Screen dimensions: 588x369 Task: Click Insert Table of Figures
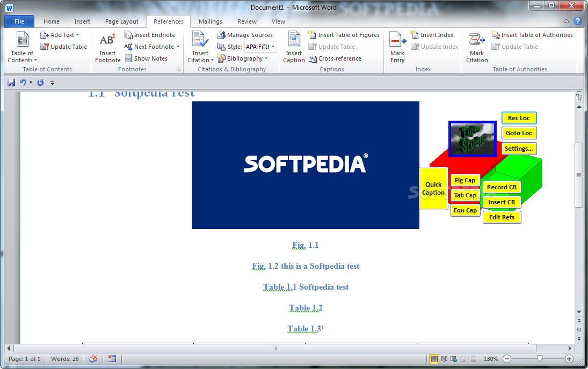click(x=344, y=35)
